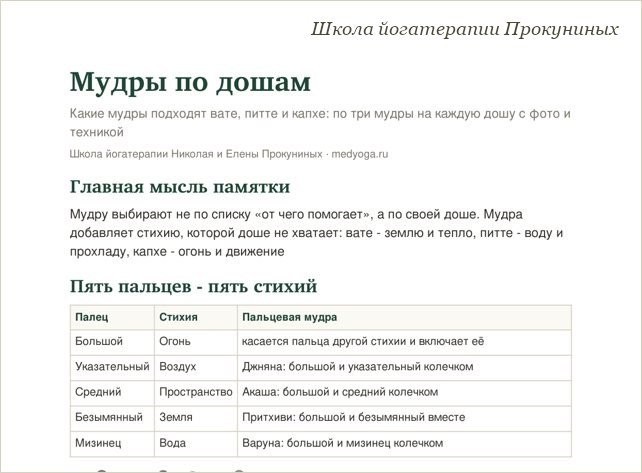642x473 pixels.
Task: Click table header 'Пальцевая мудра'
Action: point(404,317)
